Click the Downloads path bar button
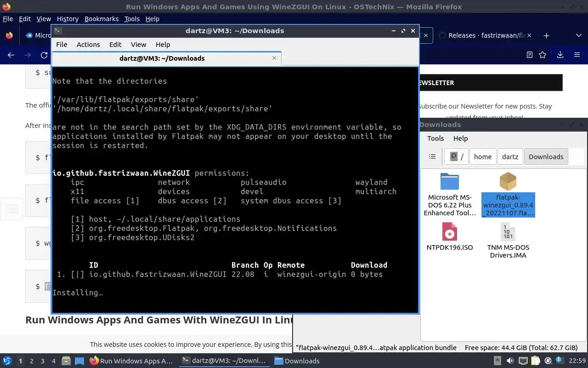Image resolution: width=588 pixels, height=368 pixels. coord(546,156)
